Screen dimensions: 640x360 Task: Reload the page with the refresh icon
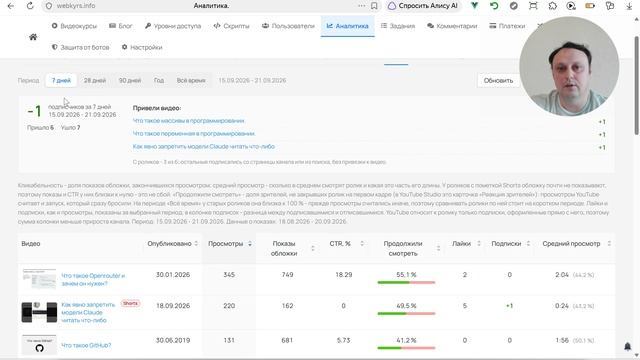[30, 6]
